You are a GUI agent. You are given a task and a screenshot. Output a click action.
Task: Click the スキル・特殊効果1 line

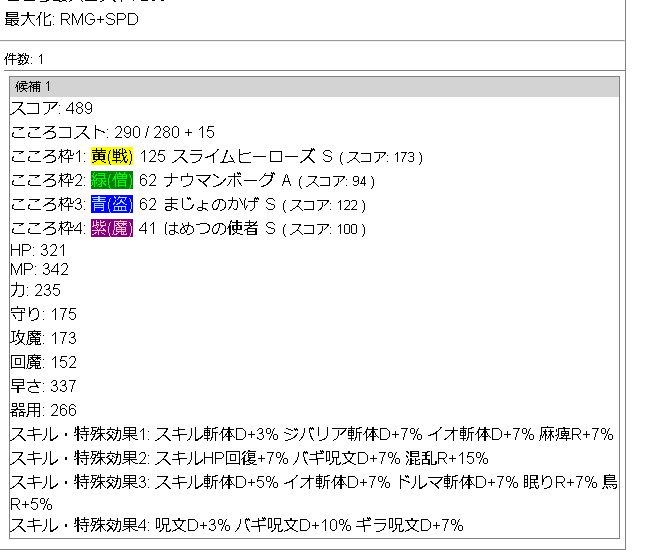click(312, 434)
